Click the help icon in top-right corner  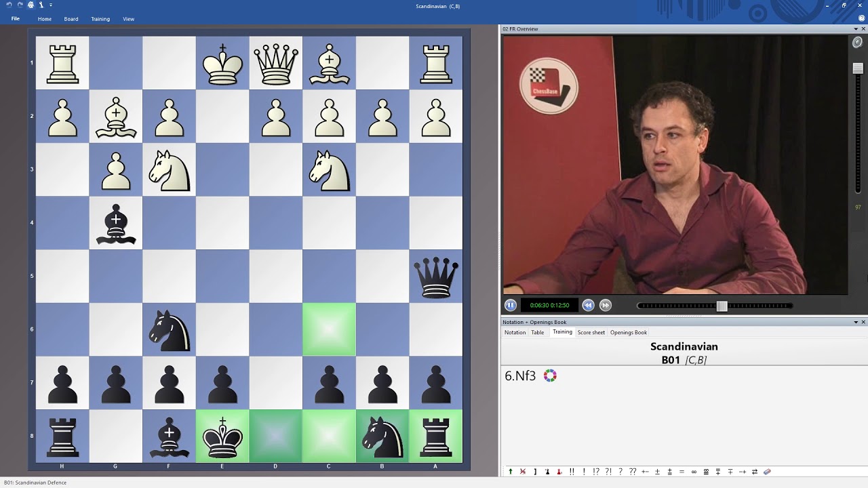coord(862,18)
